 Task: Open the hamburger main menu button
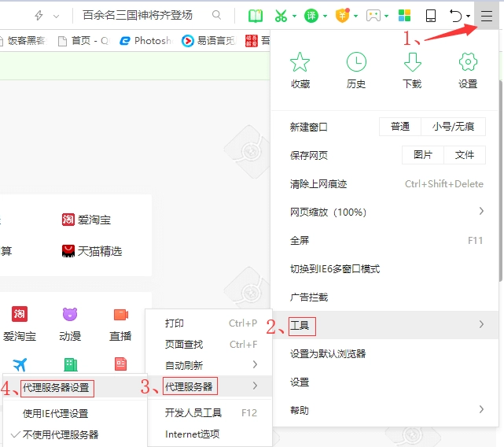pyautogui.click(x=487, y=15)
